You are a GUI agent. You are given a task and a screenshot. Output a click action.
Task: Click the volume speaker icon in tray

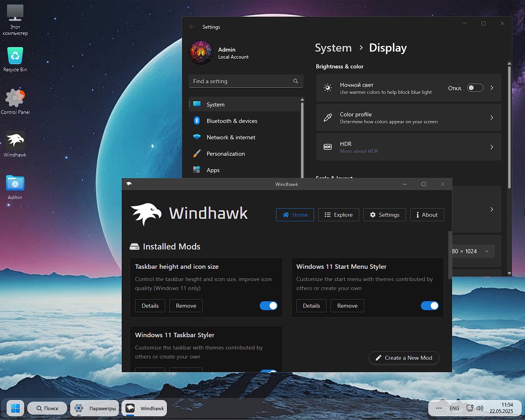click(x=480, y=408)
